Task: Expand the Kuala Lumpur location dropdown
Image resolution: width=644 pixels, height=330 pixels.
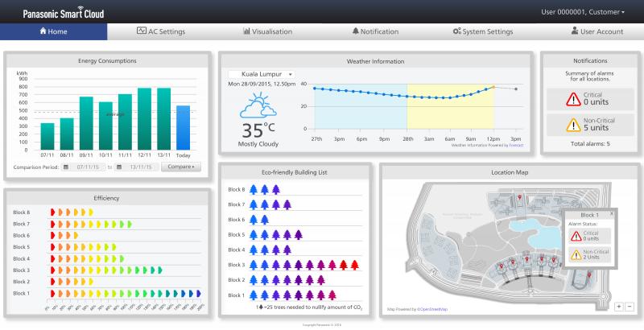Action: [x=262, y=73]
